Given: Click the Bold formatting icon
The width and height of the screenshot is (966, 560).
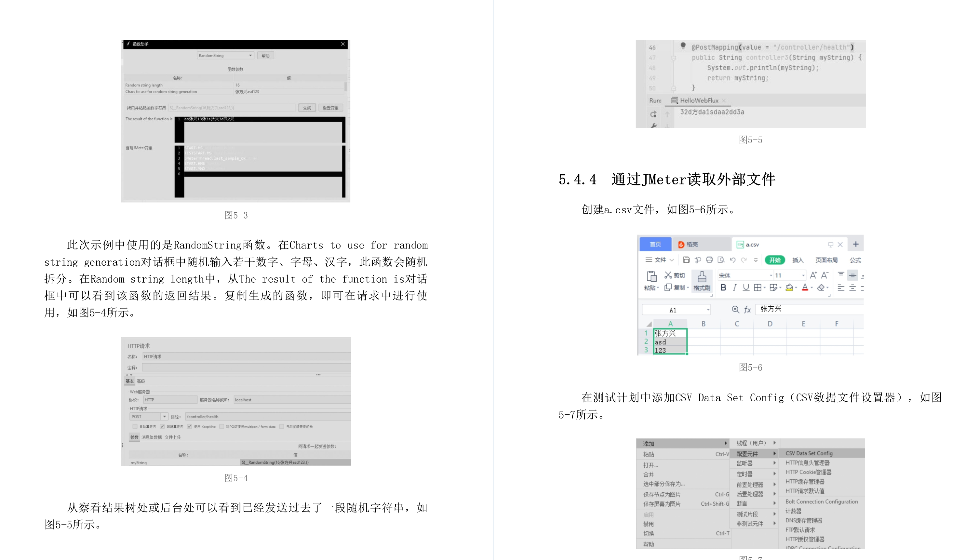Looking at the screenshot, I should (723, 287).
